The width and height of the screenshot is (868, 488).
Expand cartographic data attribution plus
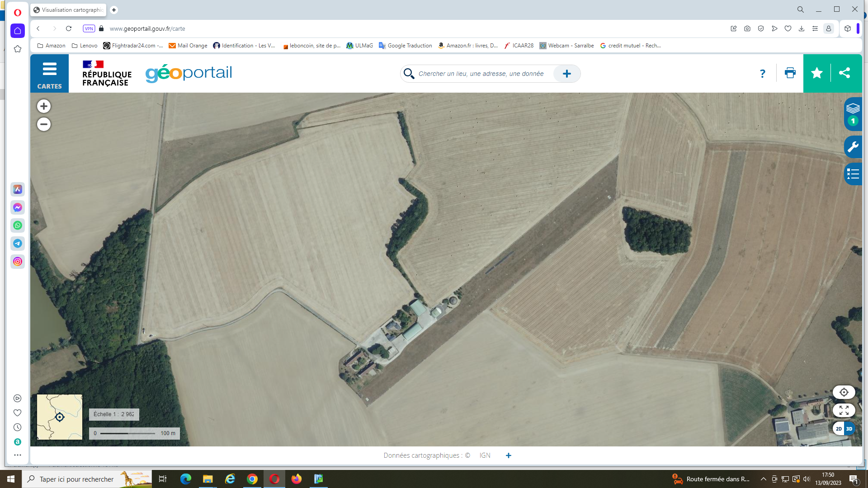[x=509, y=455]
